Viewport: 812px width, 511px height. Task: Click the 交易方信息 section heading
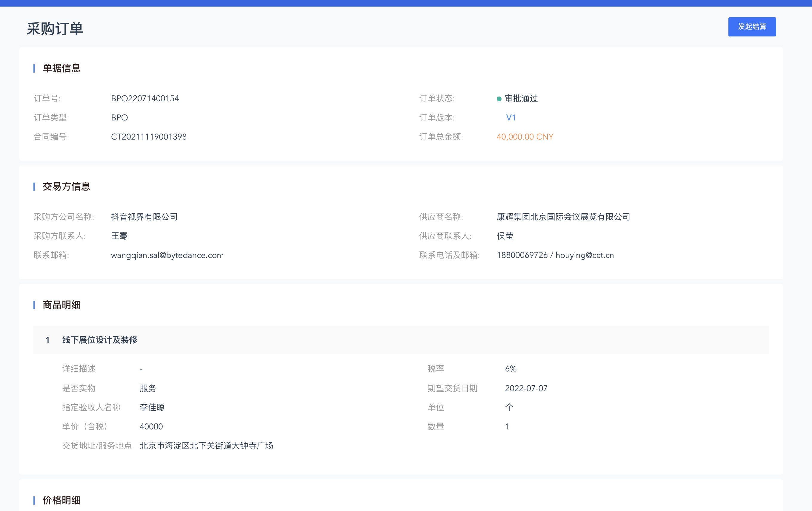[66, 186]
